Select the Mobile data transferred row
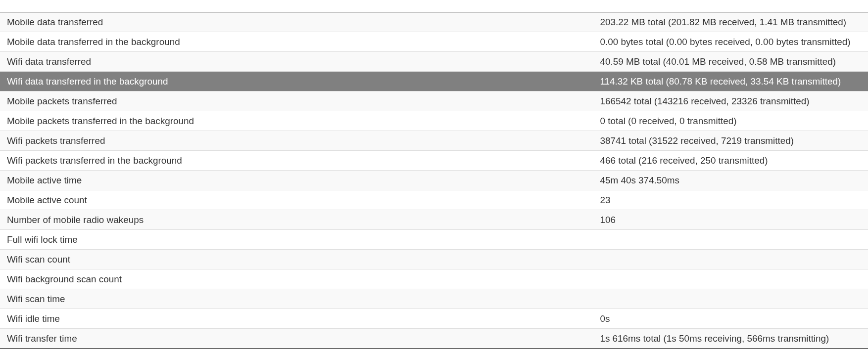 click(55, 22)
